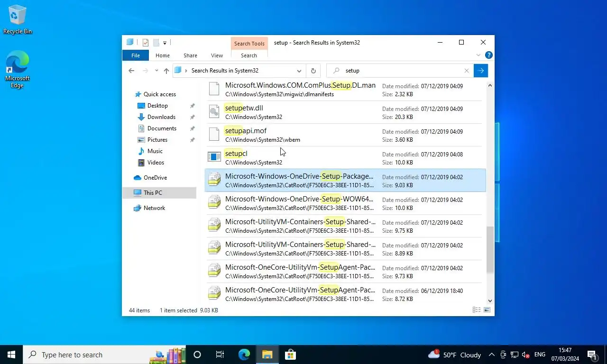The image size is (607, 364).
Task: Switch to the Share ribbon tab
Action: point(190,55)
